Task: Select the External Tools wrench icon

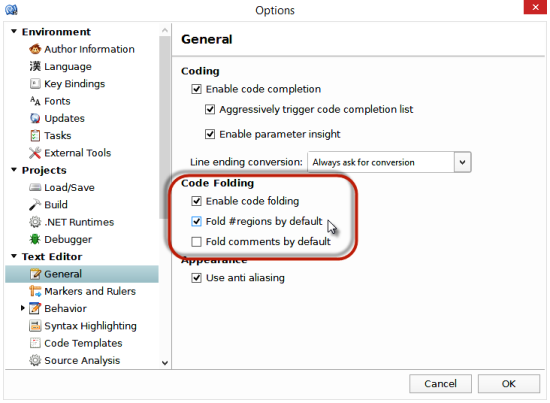Action: [35, 153]
